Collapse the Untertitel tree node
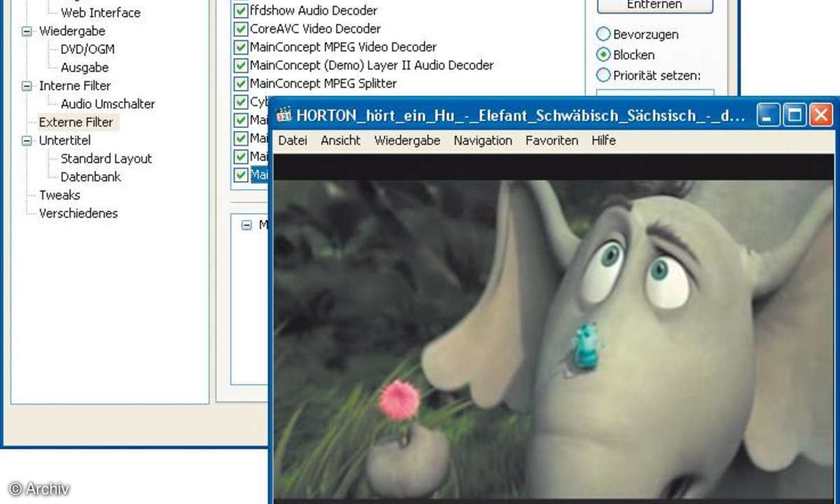Viewport: 840px width, 504px height. coord(27,141)
